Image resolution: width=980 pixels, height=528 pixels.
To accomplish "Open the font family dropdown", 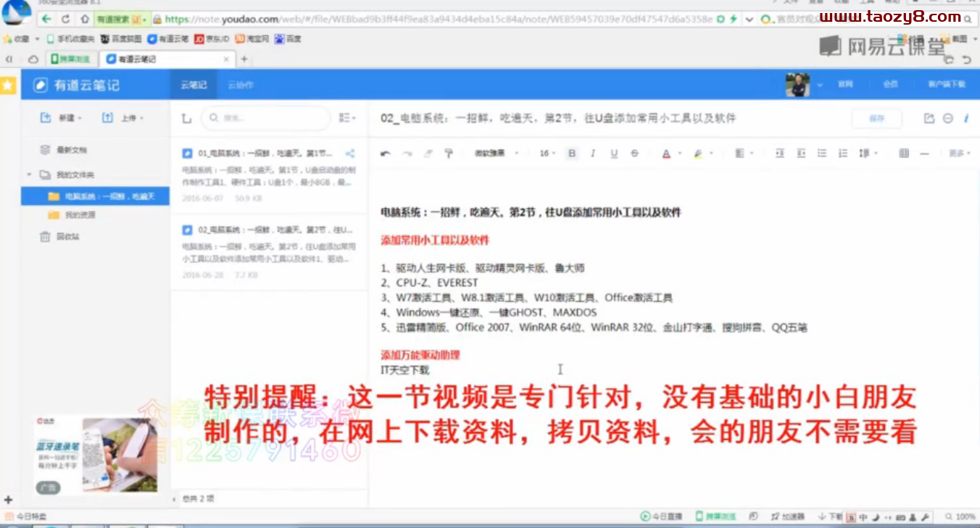I will [497, 154].
